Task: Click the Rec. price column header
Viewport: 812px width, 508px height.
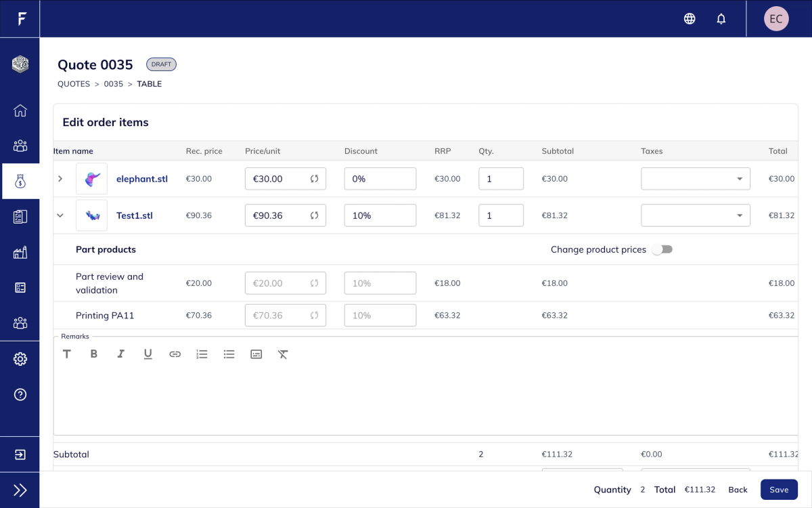Action: pyautogui.click(x=204, y=151)
